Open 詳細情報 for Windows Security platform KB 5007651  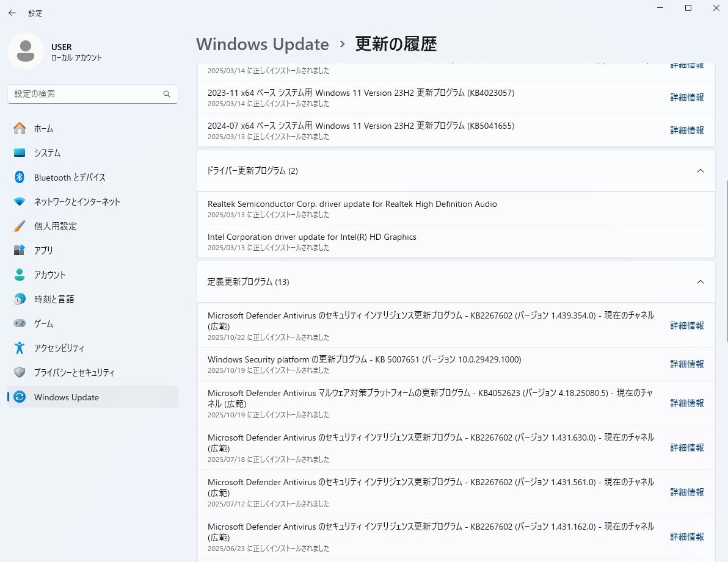pos(686,364)
